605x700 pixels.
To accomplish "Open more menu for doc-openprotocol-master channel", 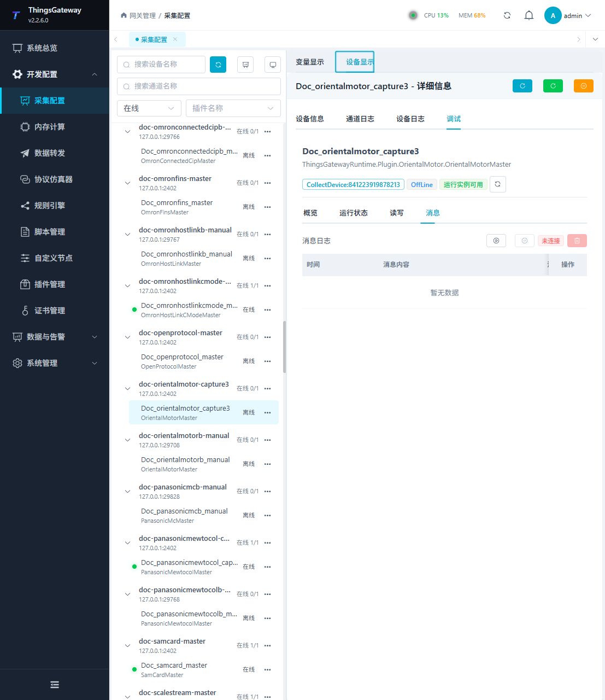I will click(x=268, y=337).
